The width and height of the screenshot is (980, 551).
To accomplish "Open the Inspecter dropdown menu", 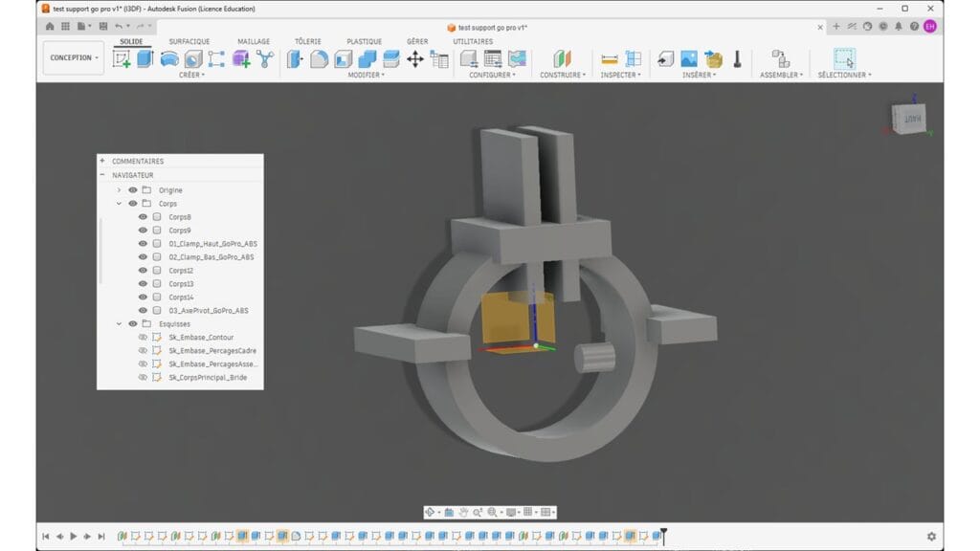I will (x=620, y=75).
